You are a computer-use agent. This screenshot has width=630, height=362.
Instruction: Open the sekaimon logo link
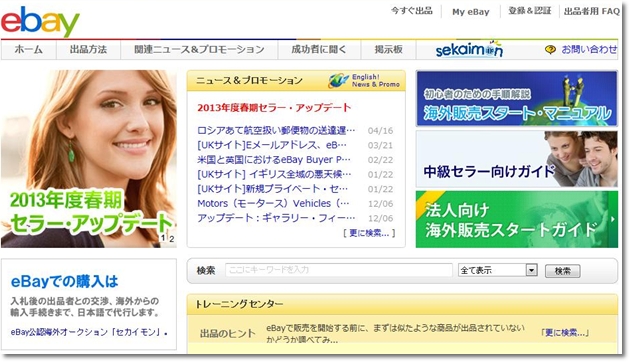[469, 49]
